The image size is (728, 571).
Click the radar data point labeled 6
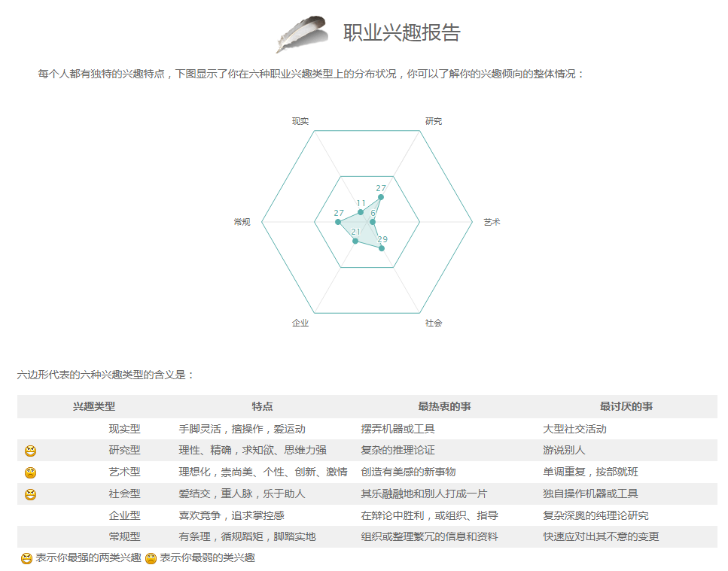coord(372,222)
